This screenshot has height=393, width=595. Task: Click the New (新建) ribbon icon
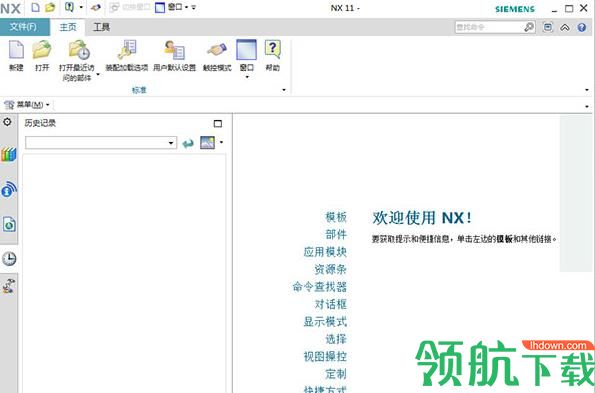click(16, 50)
